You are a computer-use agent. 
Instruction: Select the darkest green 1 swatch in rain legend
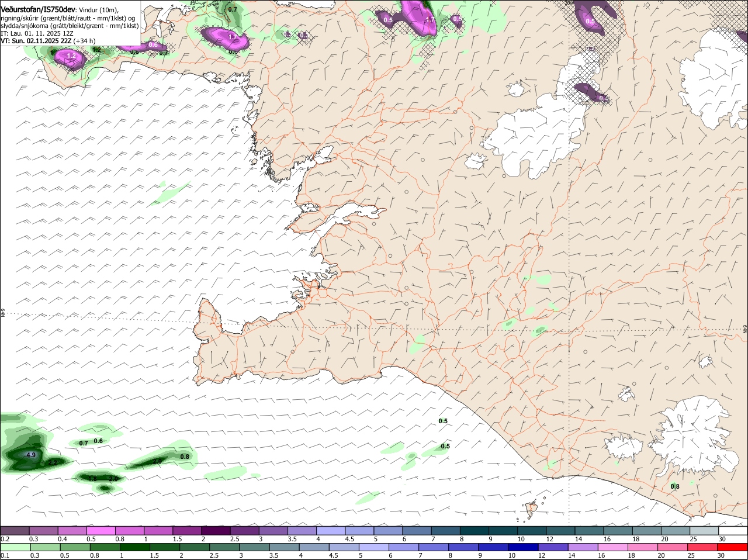coord(134,547)
